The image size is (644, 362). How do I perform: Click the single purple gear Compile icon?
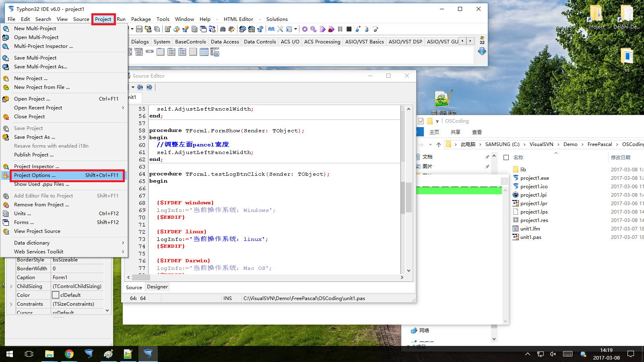coord(305,29)
